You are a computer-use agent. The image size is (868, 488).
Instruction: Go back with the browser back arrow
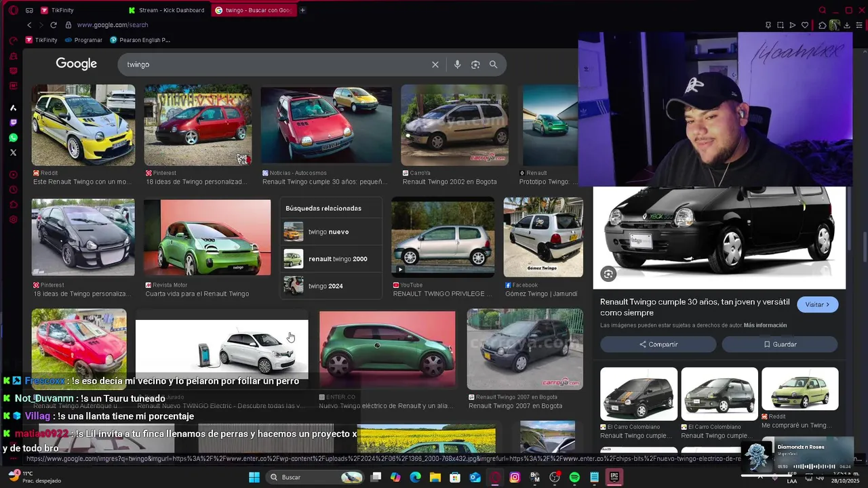click(29, 25)
